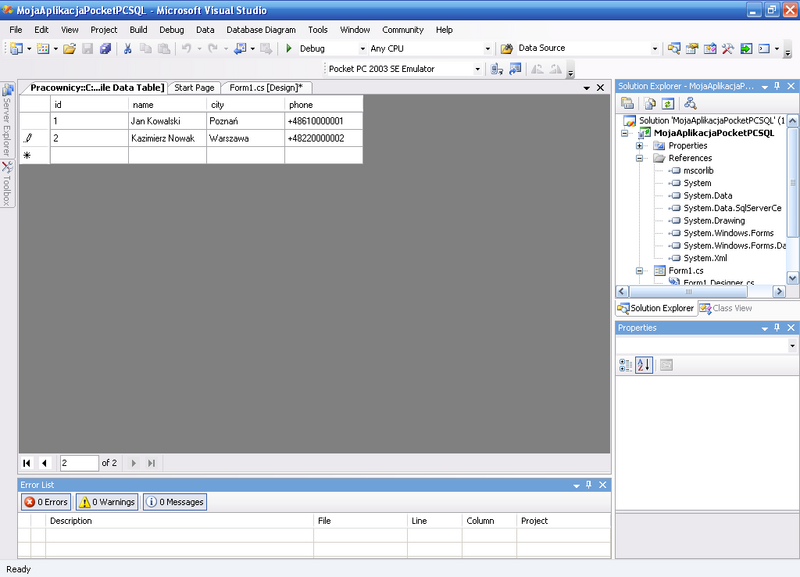Click the Navigate Backward toolbar icon
Screen dimensions: 800x577
[x=240, y=48]
